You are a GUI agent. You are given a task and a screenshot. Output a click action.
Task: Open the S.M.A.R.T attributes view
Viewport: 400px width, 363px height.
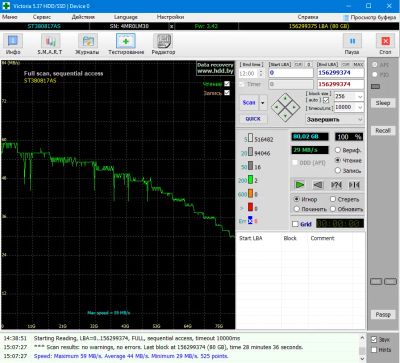50,44
